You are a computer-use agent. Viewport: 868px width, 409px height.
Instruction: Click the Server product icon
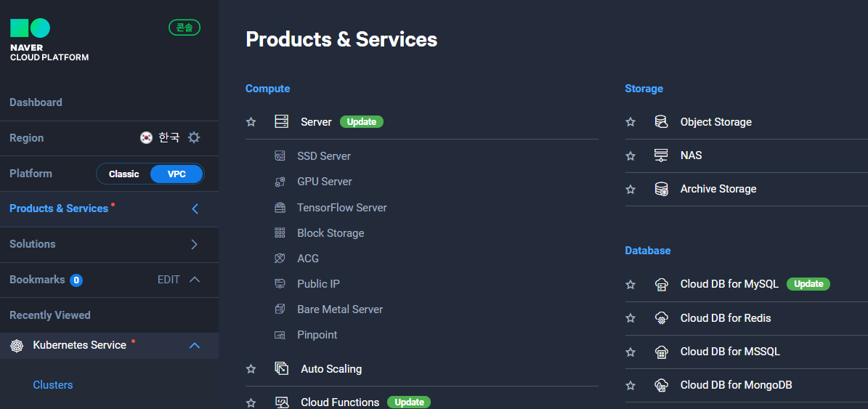tap(281, 122)
